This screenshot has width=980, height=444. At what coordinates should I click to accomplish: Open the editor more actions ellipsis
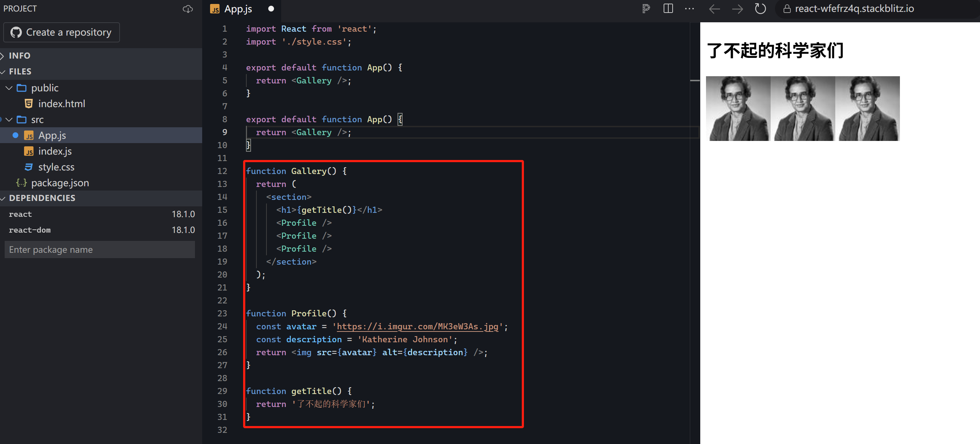pyautogui.click(x=689, y=9)
